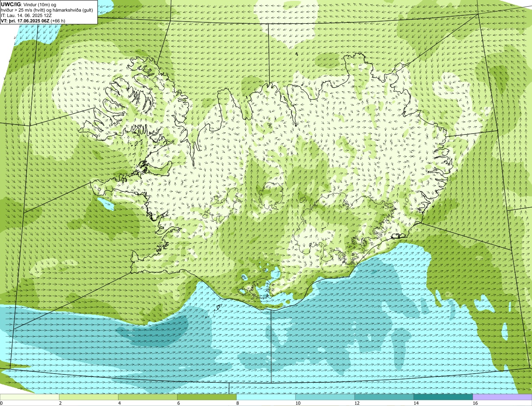The image size is (532, 406).
Task: Click the scale label '4'
Action: tap(119, 403)
